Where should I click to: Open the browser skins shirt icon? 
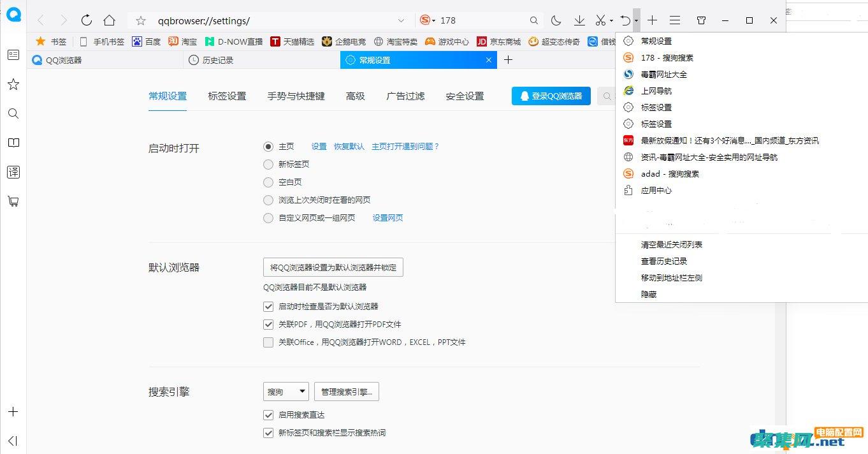[x=701, y=20]
